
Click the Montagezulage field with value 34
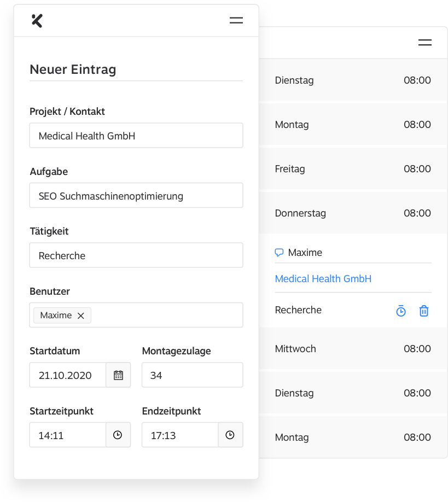coord(192,375)
